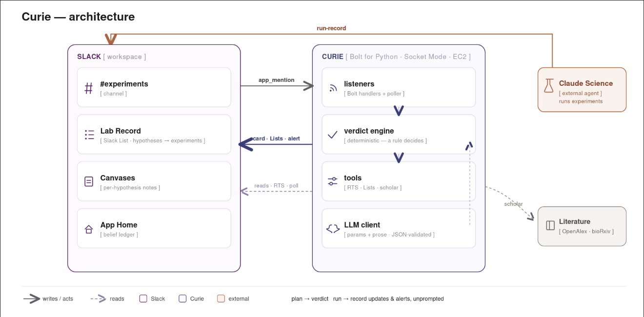Image resolution: width=644 pixels, height=317 pixels.
Task: Click '[ belief ledger ]' subtitle
Action: coord(119,235)
